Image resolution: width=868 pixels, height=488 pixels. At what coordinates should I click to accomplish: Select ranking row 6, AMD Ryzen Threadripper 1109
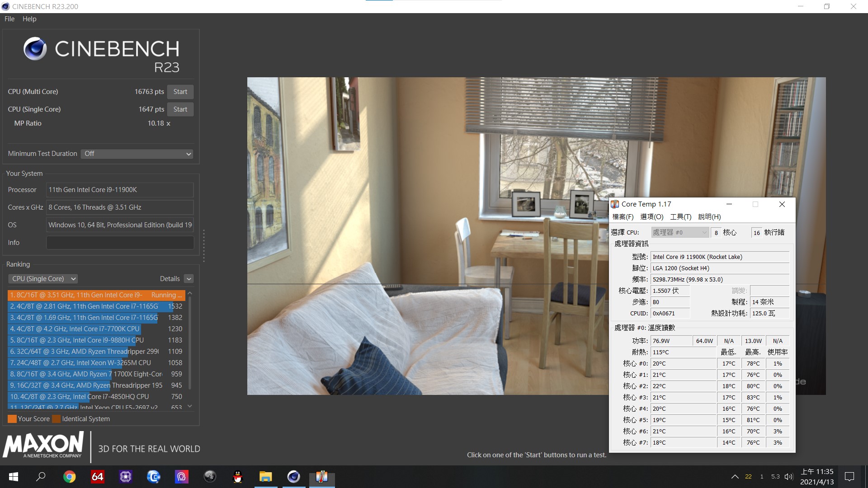pyautogui.click(x=96, y=352)
